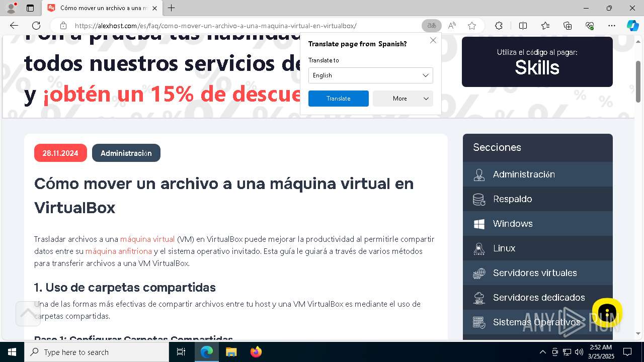The height and width of the screenshot is (362, 644).
Task: Open the Windows Start menu
Action: [x=12, y=352]
